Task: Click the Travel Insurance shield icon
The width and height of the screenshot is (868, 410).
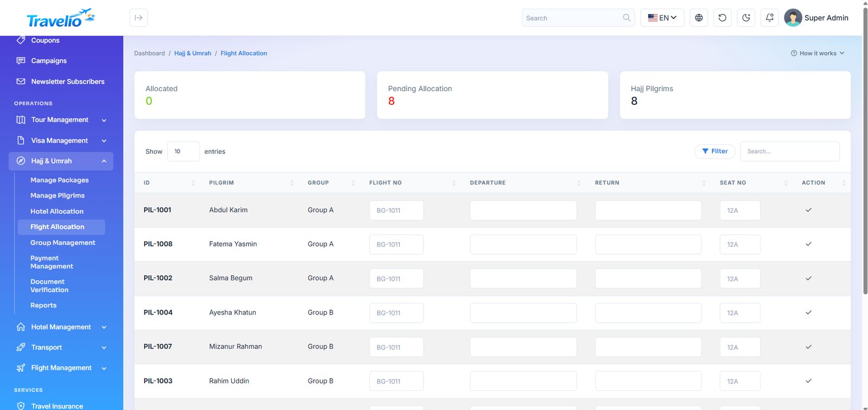Action: [x=21, y=406]
